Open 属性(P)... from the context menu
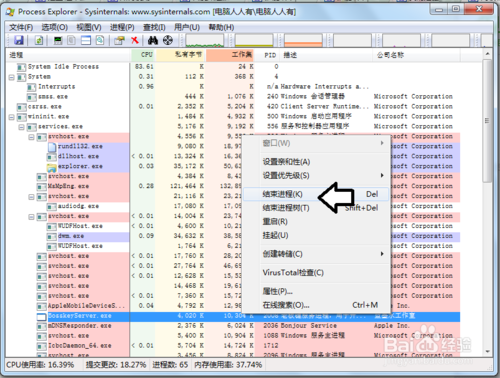 pyautogui.click(x=316, y=291)
